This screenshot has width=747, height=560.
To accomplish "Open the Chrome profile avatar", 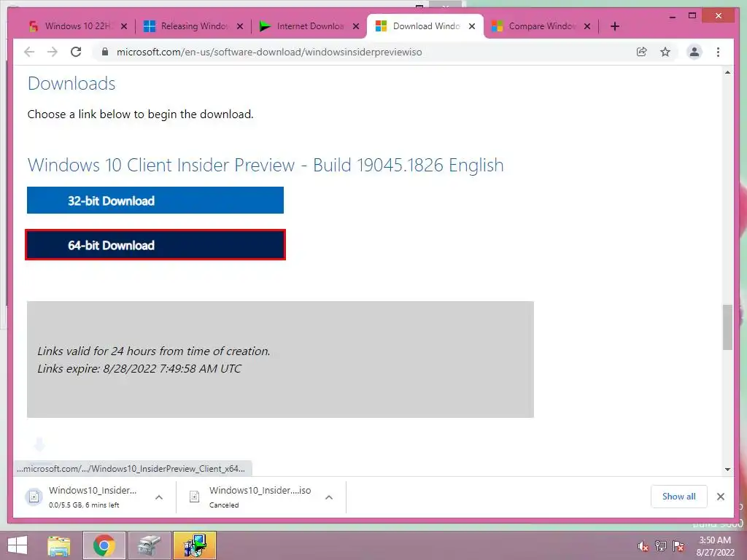I will (694, 52).
